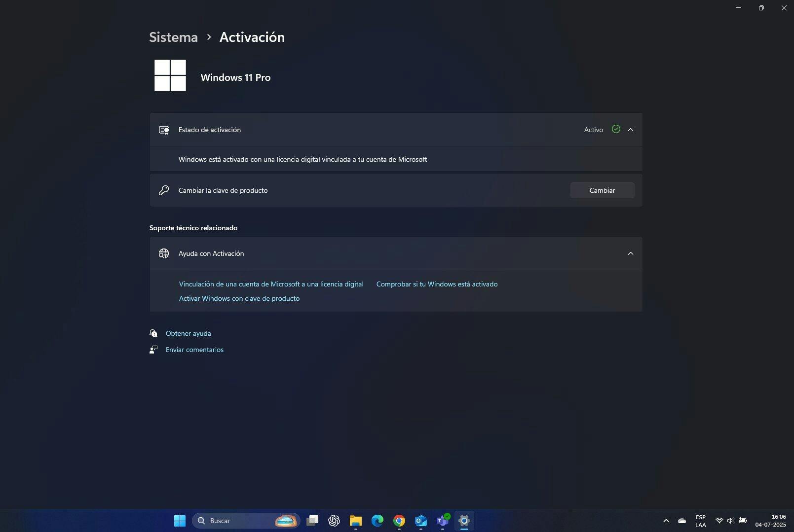This screenshot has height=532, width=794.
Task: Collapse the Ayuda con Activación section
Action: [x=630, y=253]
